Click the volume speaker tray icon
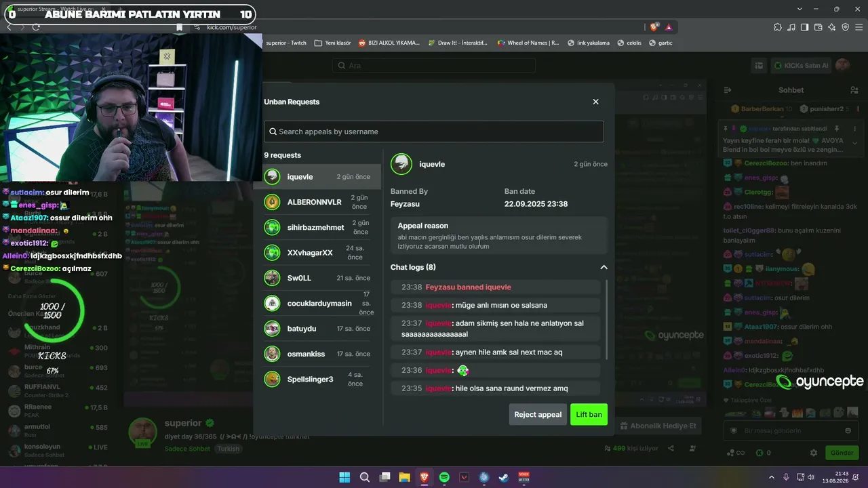The image size is (868, 488). point(812,477)
